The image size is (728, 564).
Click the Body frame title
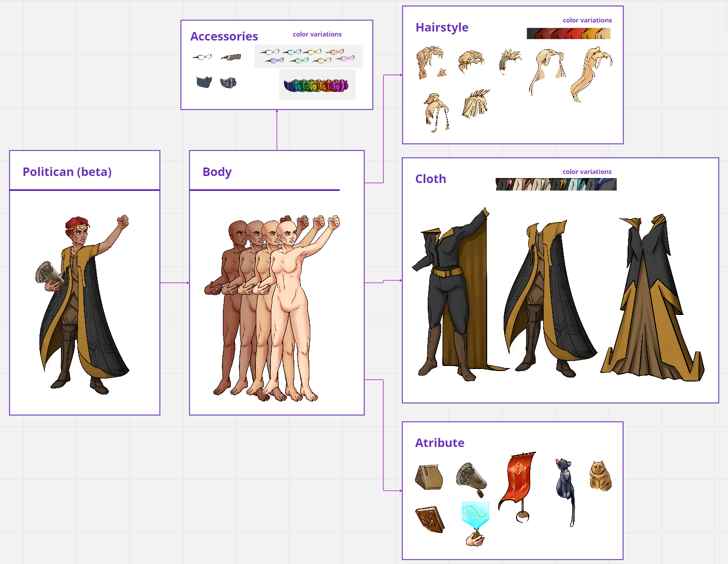(x=217, y=172)
